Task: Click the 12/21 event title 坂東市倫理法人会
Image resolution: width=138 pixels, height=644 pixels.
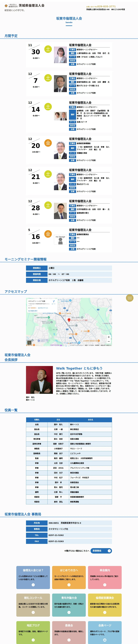Action: [x=80, y=170]
